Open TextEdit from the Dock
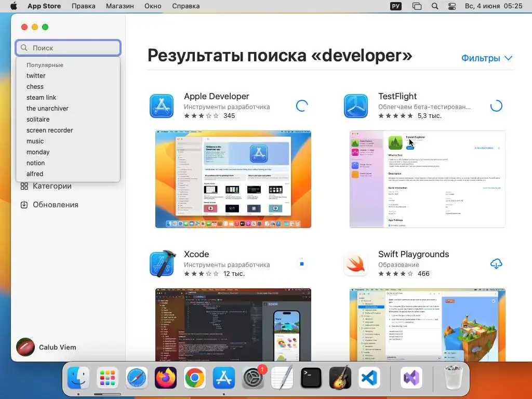This screenshot has height=399, width=532. point(282,378)
